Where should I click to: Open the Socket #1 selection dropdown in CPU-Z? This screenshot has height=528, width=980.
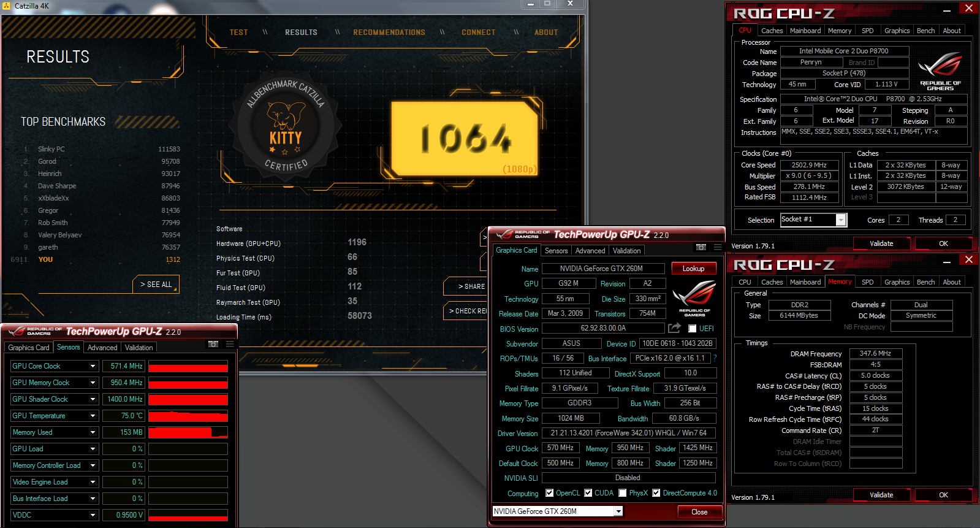click(841, 220)
